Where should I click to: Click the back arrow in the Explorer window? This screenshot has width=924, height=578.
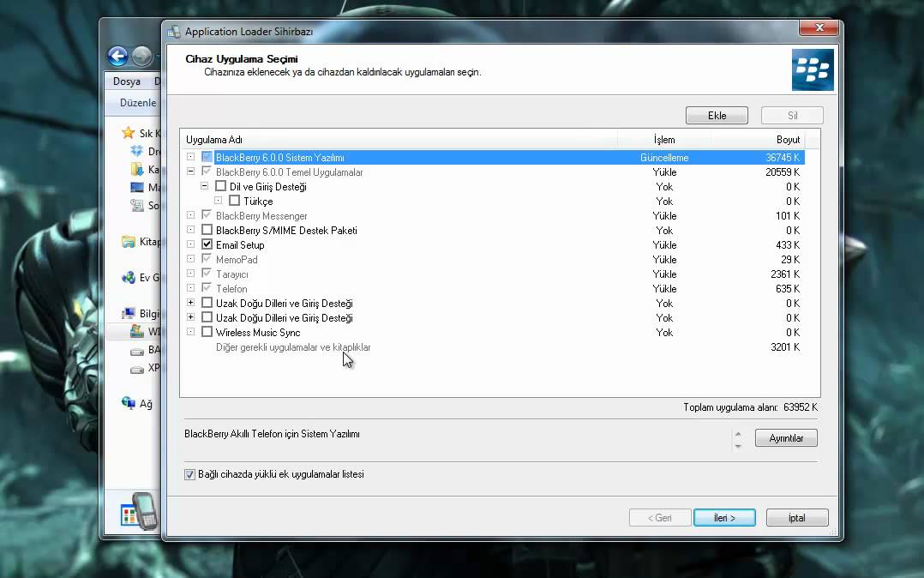tap(118, 57)
